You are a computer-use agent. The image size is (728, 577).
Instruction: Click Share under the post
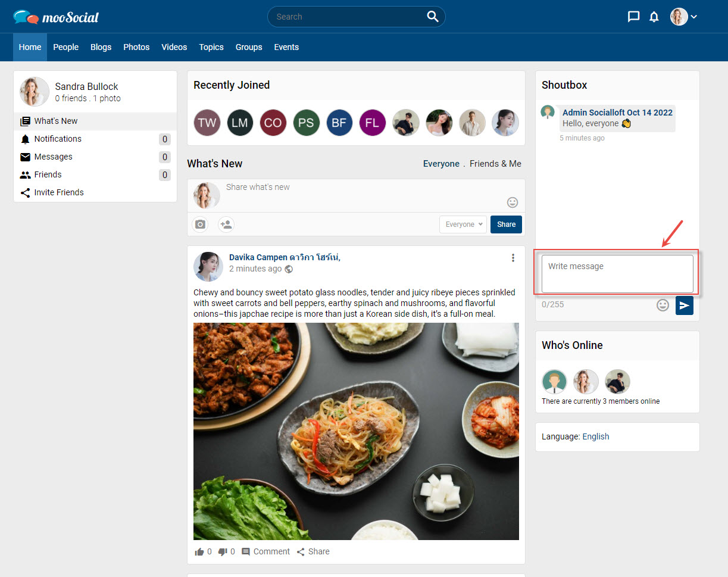[x=313, y=551]
